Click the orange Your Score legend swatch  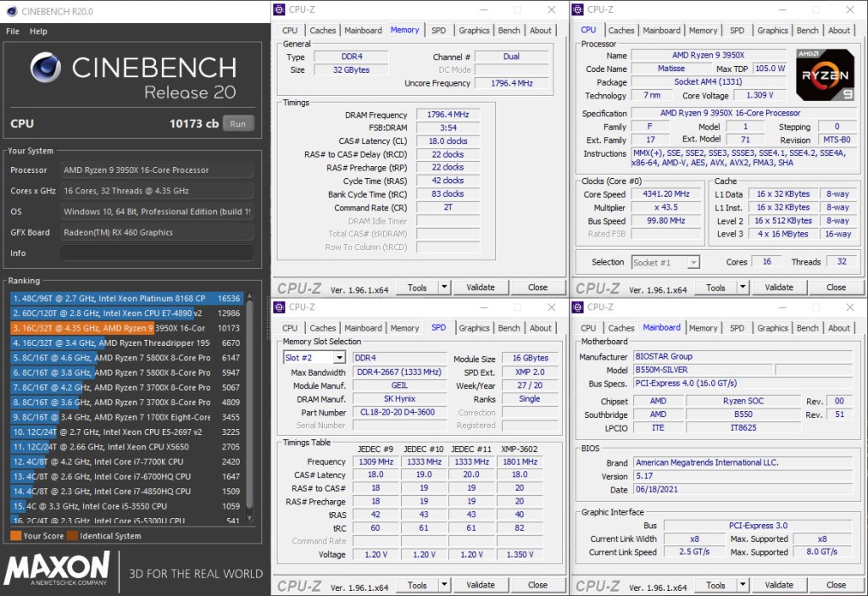point(15,536)
